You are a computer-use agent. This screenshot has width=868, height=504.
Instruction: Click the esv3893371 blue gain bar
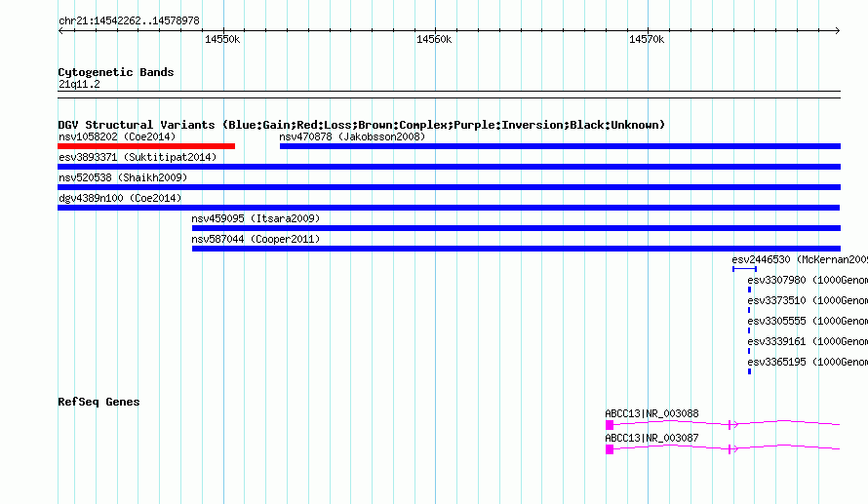(x=449, y=167)
